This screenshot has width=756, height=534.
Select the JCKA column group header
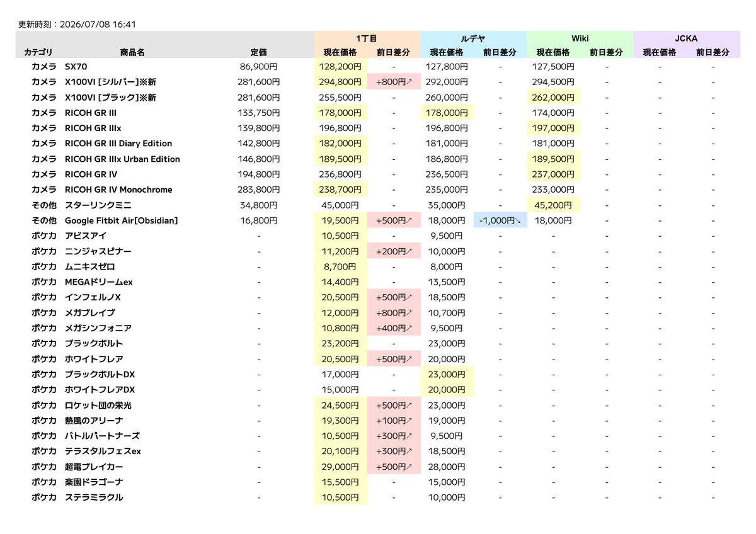(686, 38)
